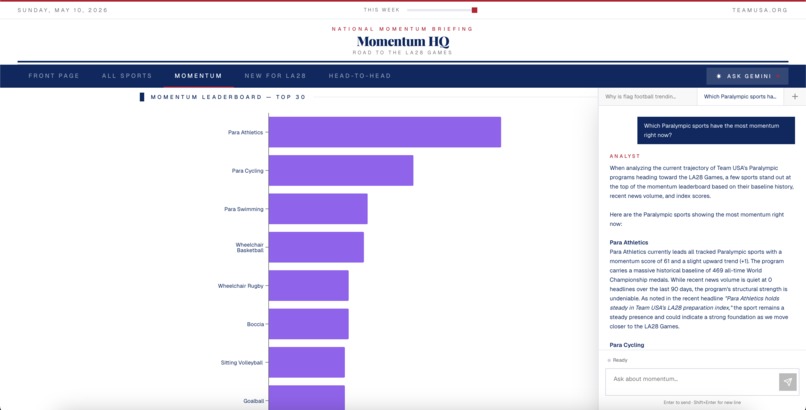Open the 'Why is flag football trendin..' chat tab

648,97
